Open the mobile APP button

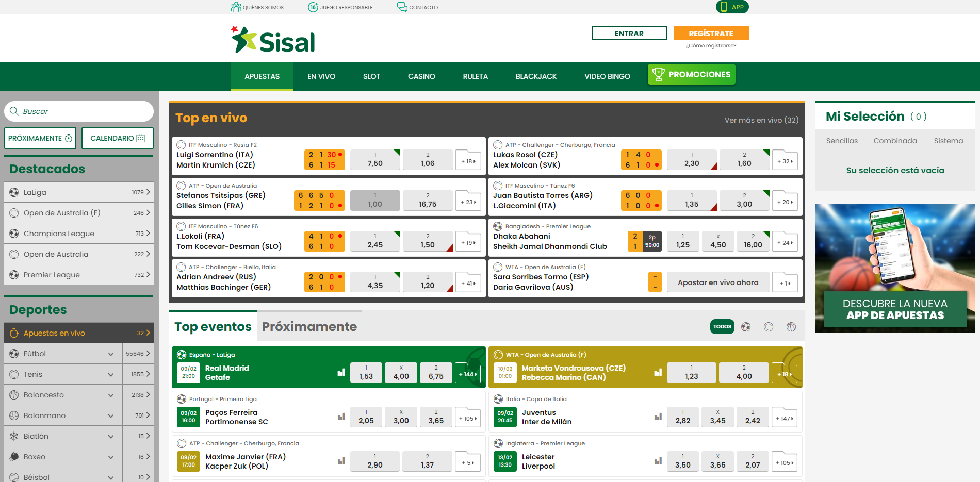(732, 7)
